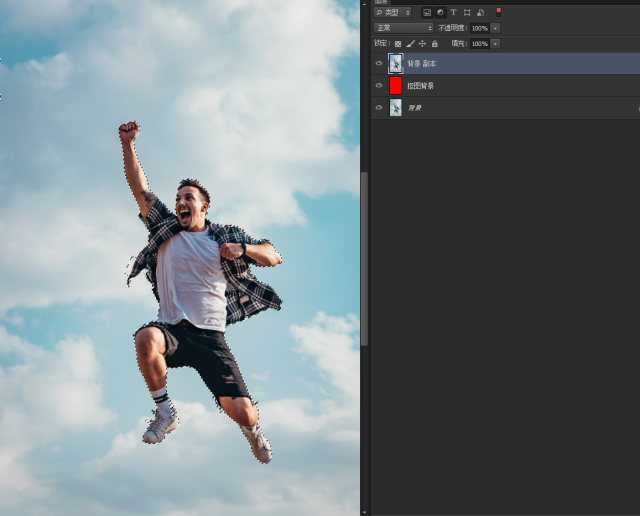Open the 类型 filter type dropdown

click(393, 13)
